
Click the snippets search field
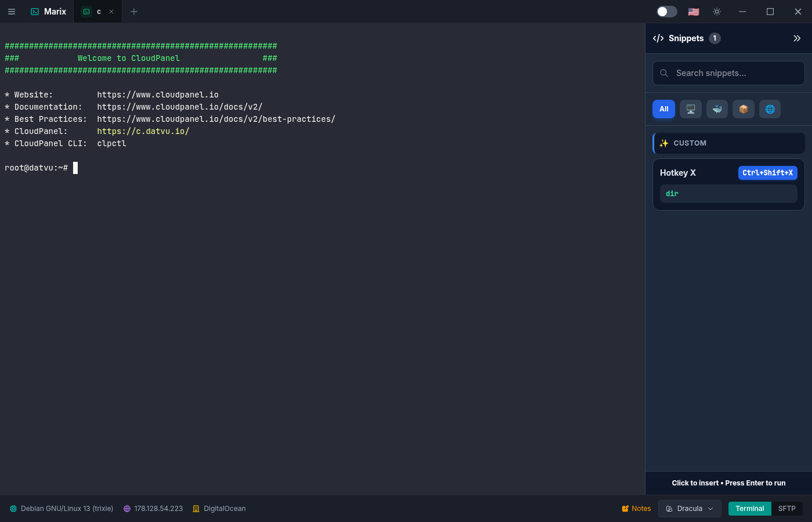[x=728, y=73]
